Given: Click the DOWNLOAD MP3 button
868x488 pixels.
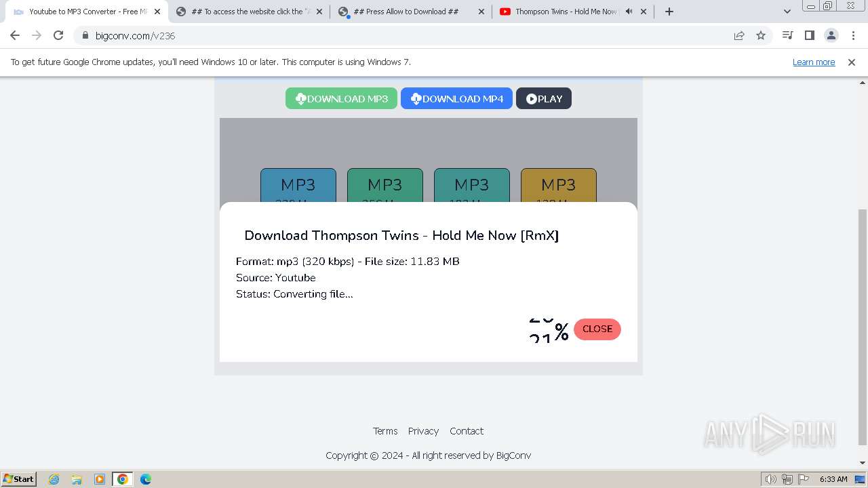Looking at the screenshot, I should coord(341,98).
